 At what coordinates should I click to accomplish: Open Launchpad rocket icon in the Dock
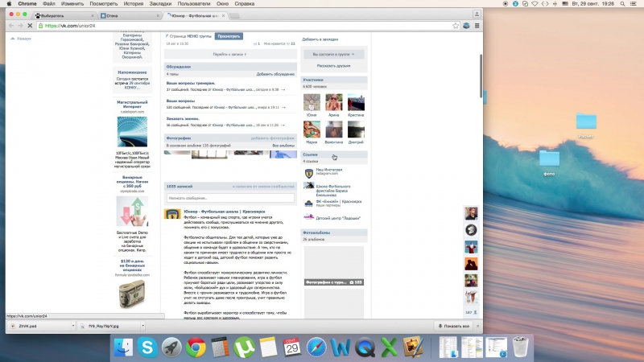pyautogui.click(x=171, y=348)
